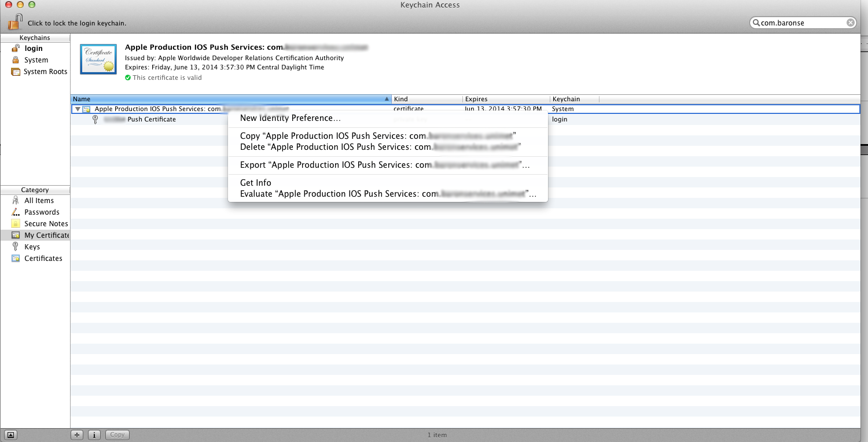This screenshot has height=442, width=868.
Task: Click the Passwords pencil icon
Action: (x=16, y=212)
